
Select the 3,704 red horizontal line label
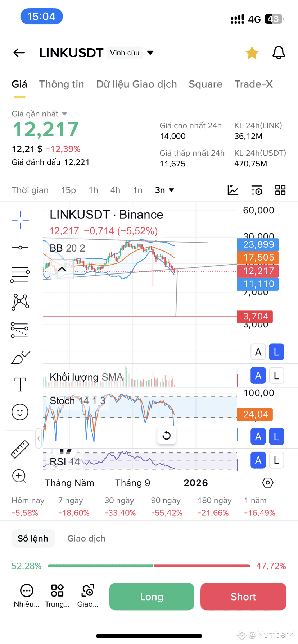255,317
